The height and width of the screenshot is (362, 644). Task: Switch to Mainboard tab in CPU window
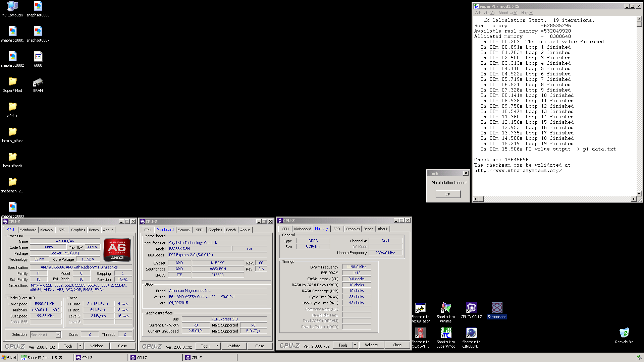click(28, 230)
